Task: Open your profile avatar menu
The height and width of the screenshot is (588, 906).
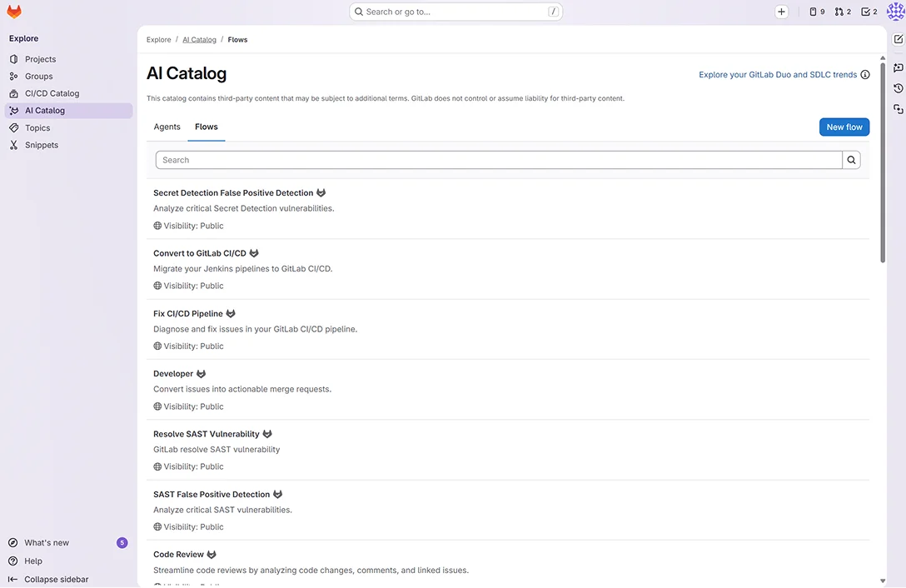Action: [894, 11]
